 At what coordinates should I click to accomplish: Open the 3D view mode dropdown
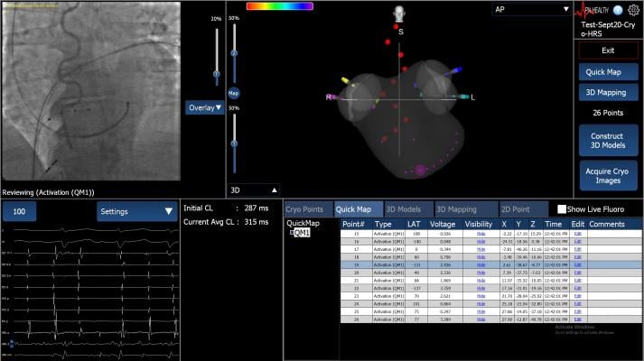[252, 190]
